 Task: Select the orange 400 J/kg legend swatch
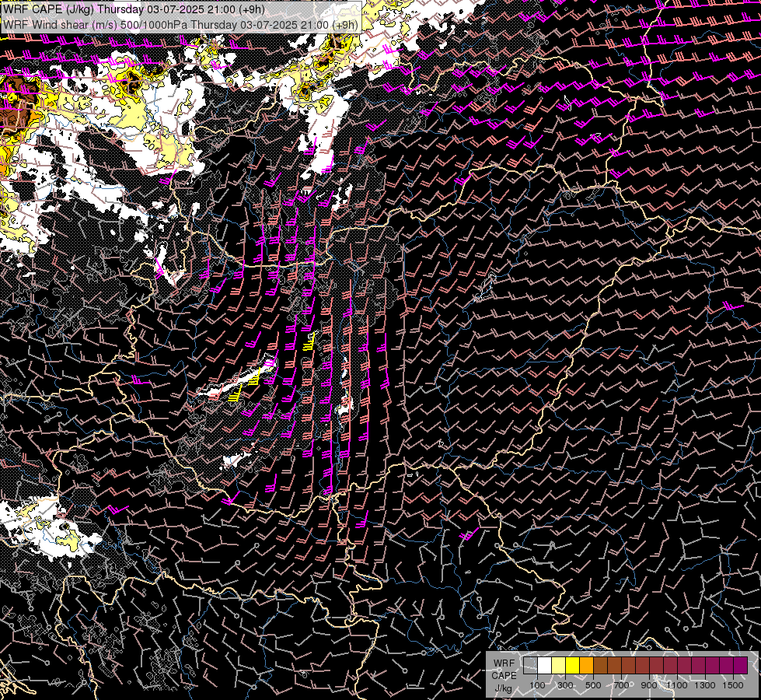(x=586, y=665)
